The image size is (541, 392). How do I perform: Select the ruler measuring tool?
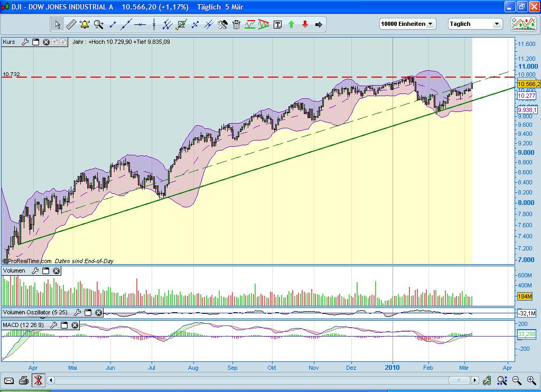(71, 24)
